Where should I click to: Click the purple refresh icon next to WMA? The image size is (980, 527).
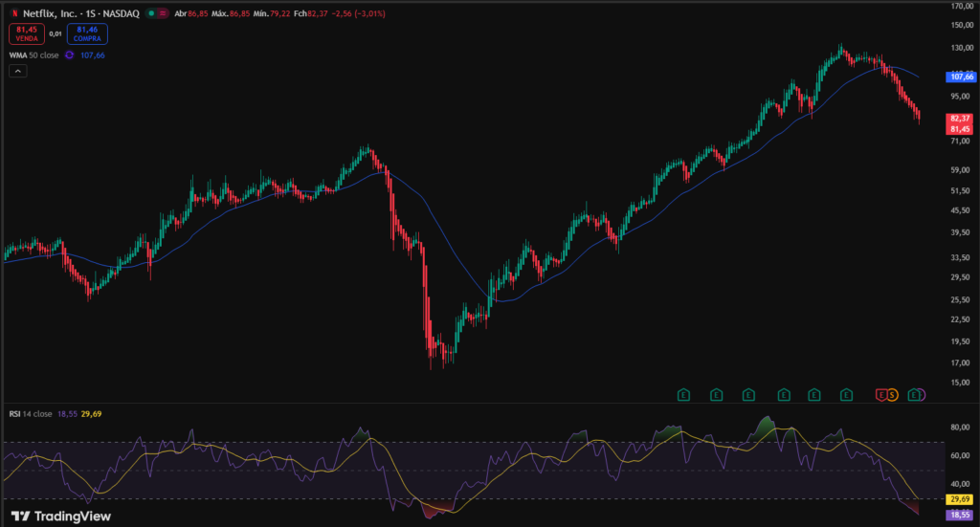69,55
